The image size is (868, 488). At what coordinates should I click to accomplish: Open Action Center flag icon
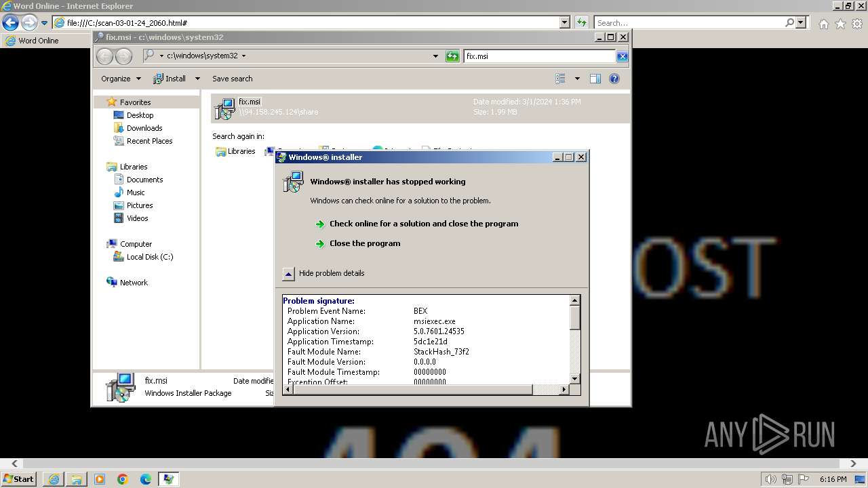coord(804,479)
